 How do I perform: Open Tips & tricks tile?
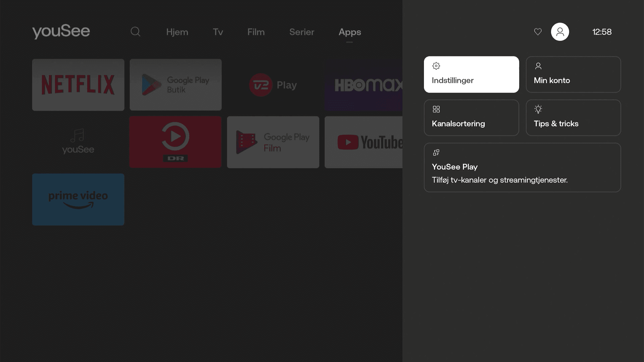click(x=573, y=118)
